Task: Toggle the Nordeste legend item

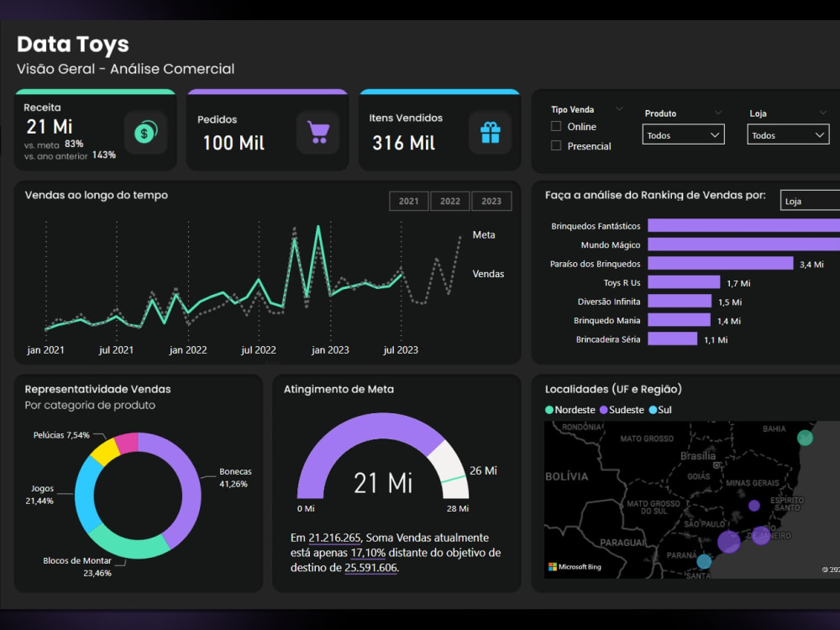Action: [570, 410]
